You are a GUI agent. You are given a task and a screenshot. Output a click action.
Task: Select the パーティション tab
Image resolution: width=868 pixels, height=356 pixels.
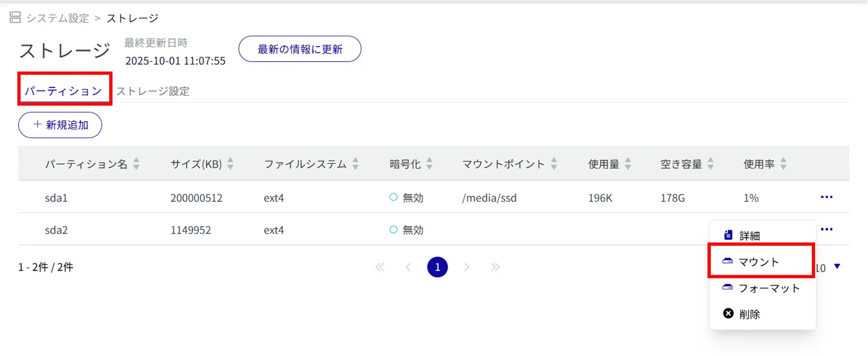point(63,90)
